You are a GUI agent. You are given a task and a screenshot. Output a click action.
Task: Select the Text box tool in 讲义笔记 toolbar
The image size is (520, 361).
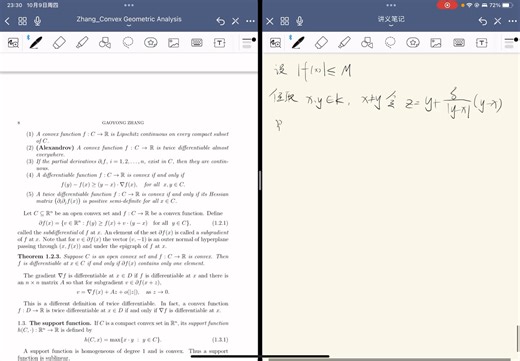[482, 43]
